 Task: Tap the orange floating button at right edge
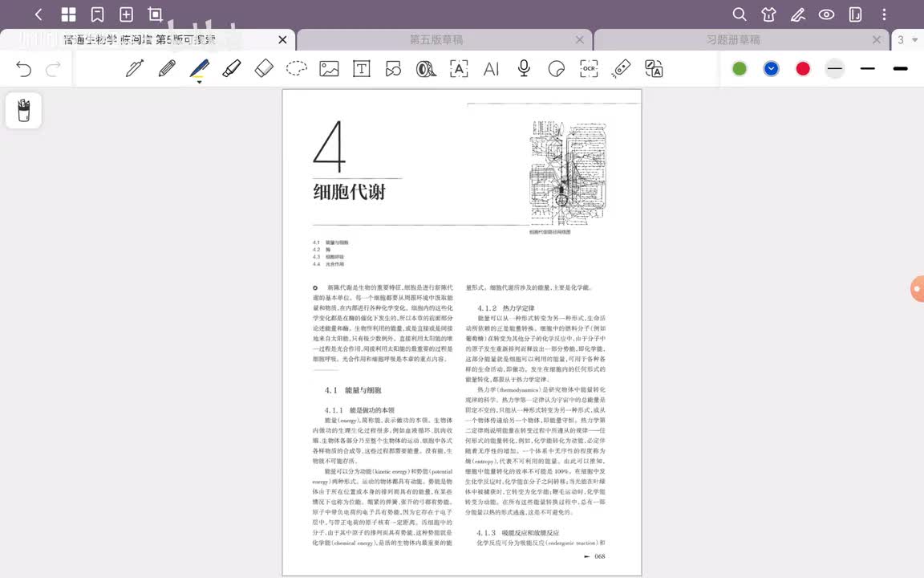click(918, 289)
